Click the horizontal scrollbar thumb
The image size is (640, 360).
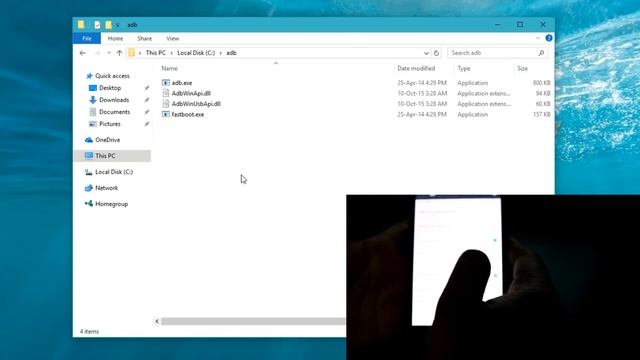pyautogui.click(x=253, y=322)
